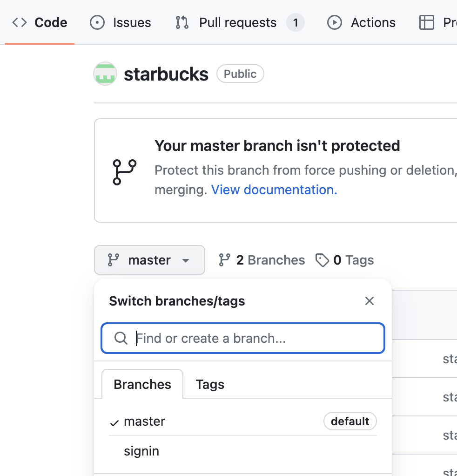The image size is (457, 476).
Task: Choose the master branch entry
Action: coord(243,422)
